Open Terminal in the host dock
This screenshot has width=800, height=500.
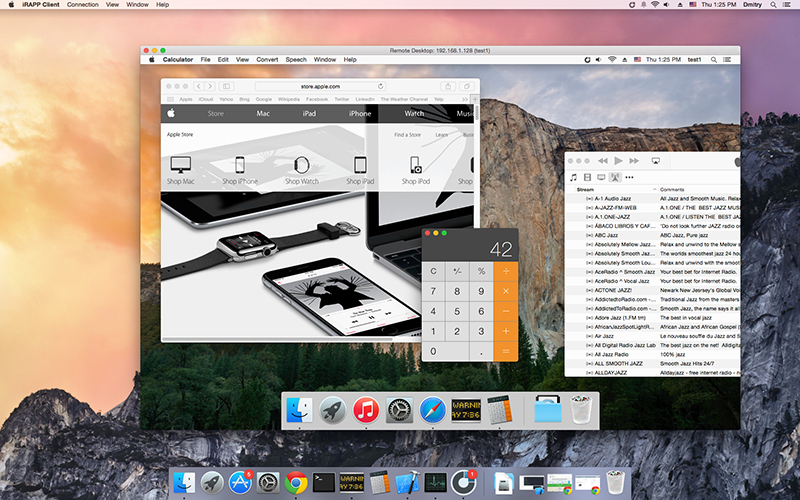coord(324,483)
